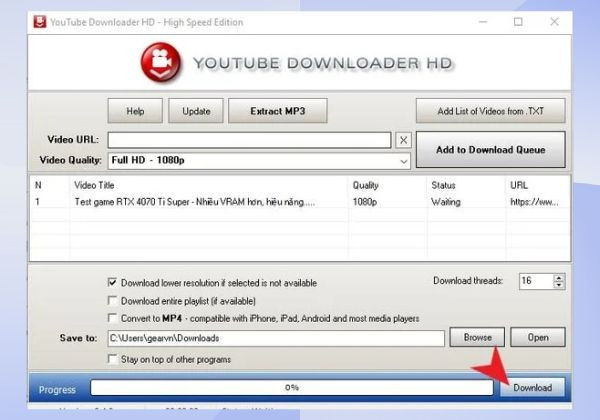Click the Save to path field
The height and width of the screenshot is (420, 600).
(276, 338)
